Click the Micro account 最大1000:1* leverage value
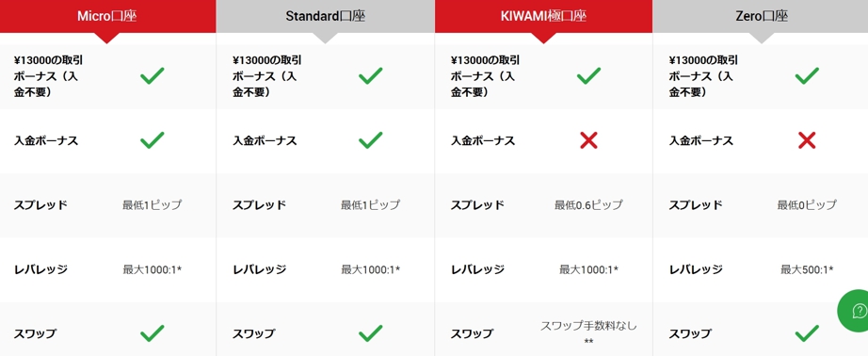 (x=153, y=269)
